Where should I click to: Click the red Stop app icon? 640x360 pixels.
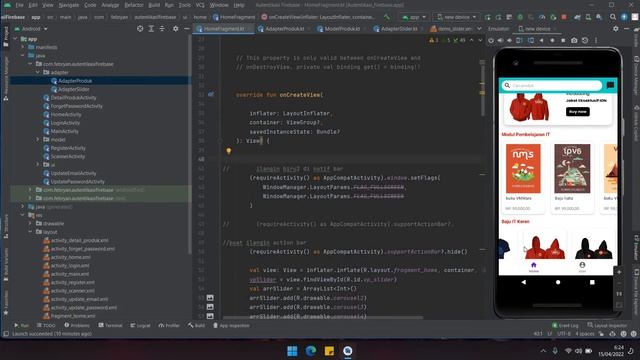point(564,17)
